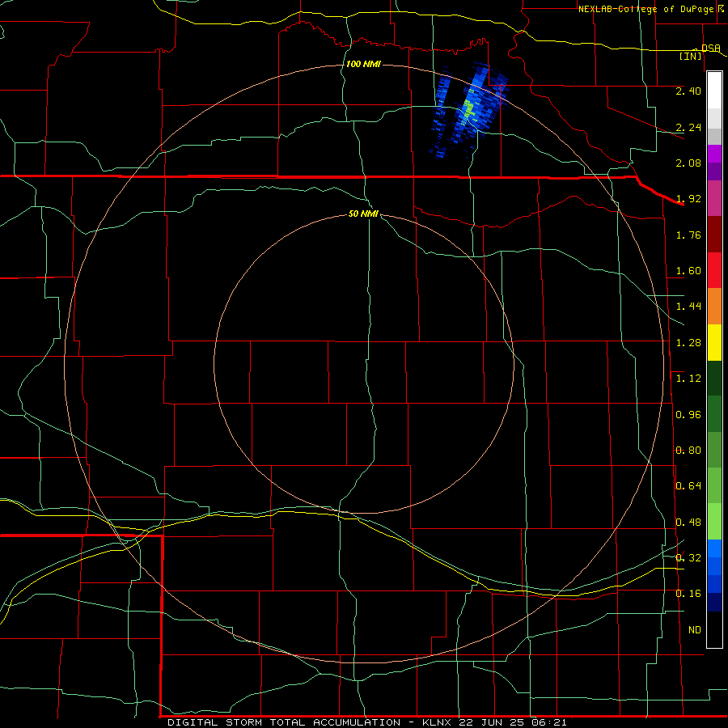Select the 0.80 scale label
Image resolution: width=728 pixels, height=728 pixels.
(x=688, y=451)
